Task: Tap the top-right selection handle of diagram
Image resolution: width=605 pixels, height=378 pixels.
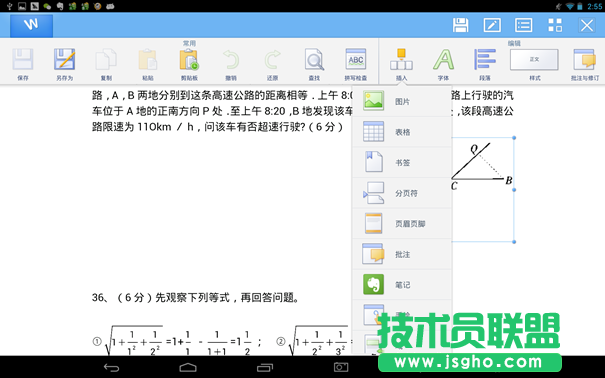Action: pyautogui.click(x=514, y=138)
